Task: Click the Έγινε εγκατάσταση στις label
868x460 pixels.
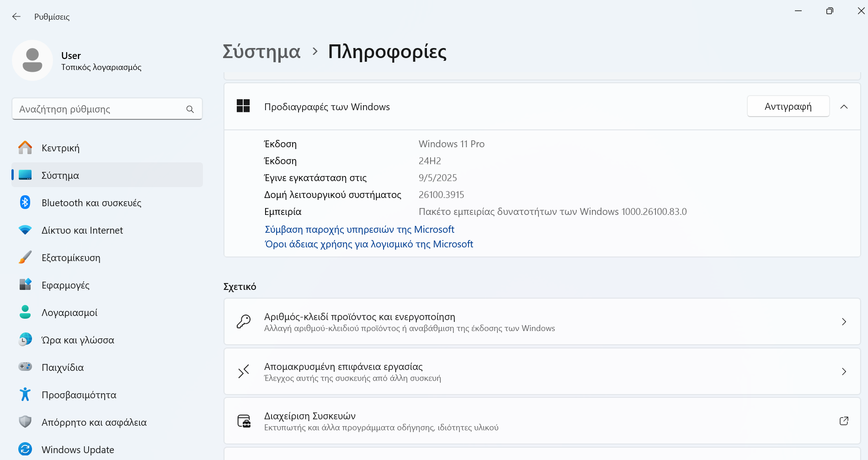Action: coord(315,178)
